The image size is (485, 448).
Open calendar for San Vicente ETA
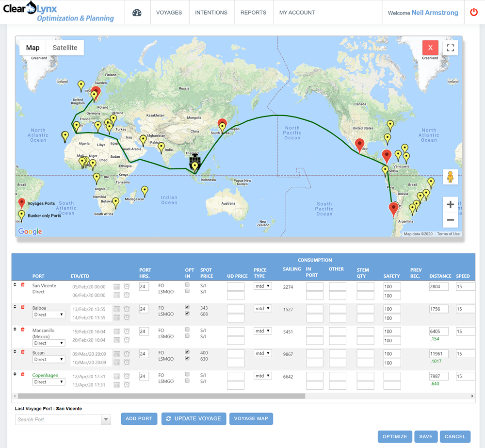pos(116,287)
